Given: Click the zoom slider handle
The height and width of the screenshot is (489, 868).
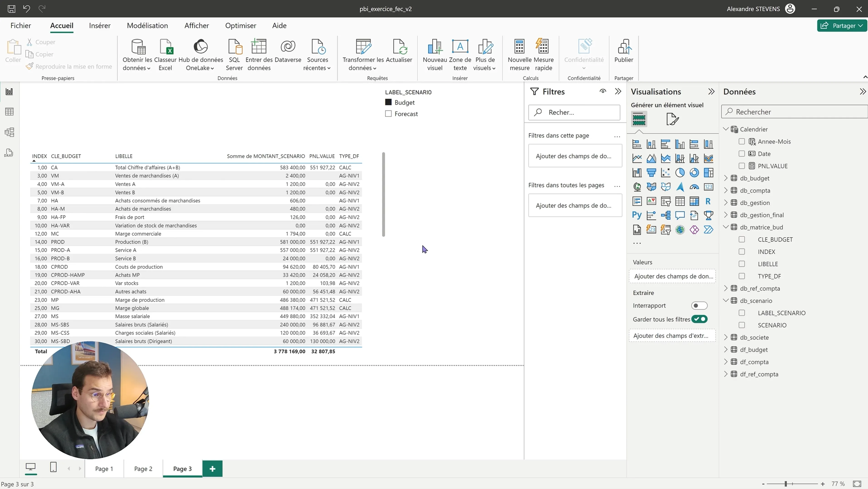Looking at the screenshot, I should [785, 484].
